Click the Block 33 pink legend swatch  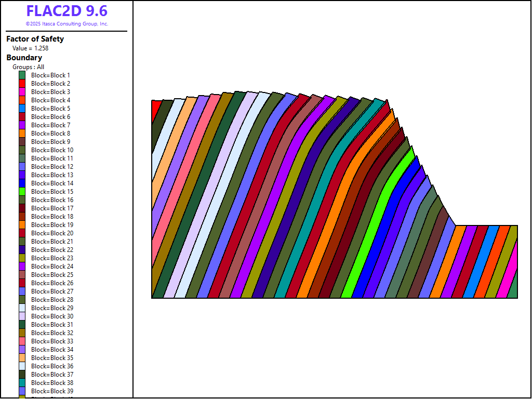click(22, 341)
